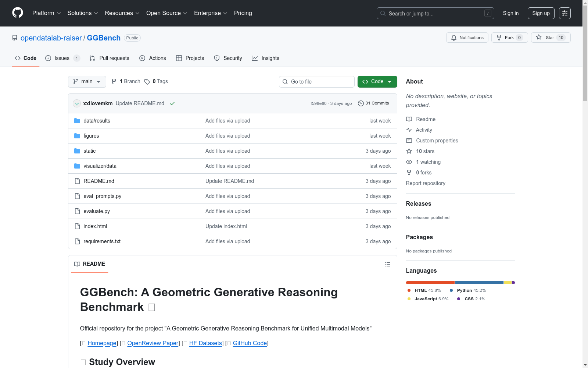Screen dimensions: 588x368
Task: Click the data/results folder icon
Action: point(77,121)
